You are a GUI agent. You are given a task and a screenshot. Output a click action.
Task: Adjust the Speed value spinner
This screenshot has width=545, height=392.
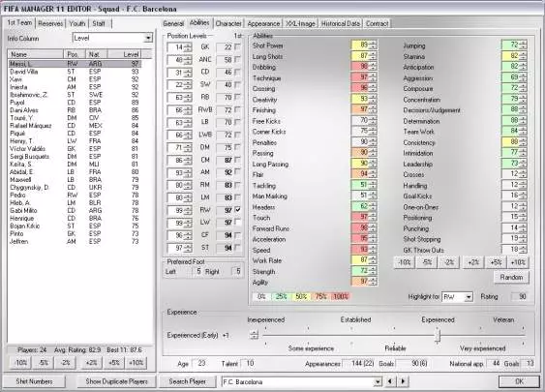point(373,250)
